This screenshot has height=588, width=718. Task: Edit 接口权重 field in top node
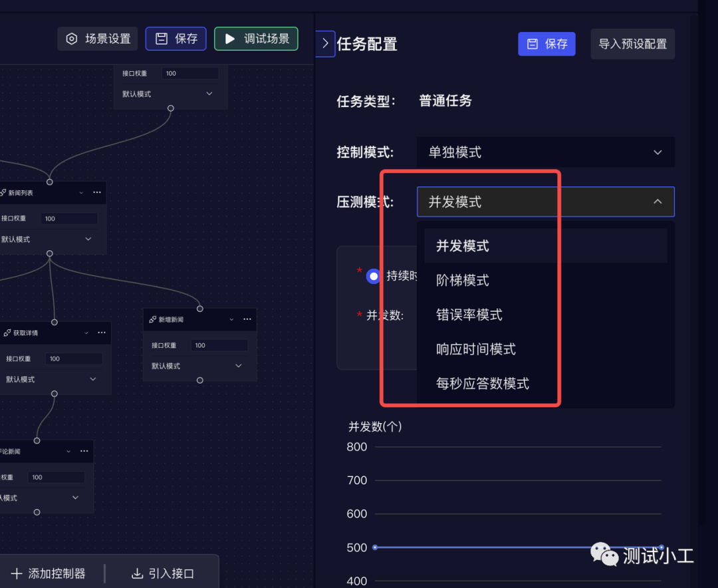[190, 73]
